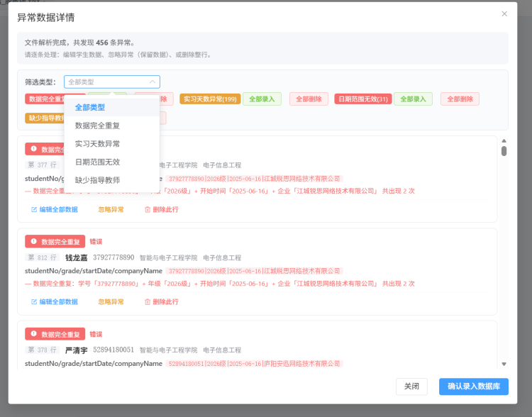The height and width of the screenshot is (417, 532).
Task: Collapse the 筛选类型 dropdown chevron
Action: (x=153, y=82)
